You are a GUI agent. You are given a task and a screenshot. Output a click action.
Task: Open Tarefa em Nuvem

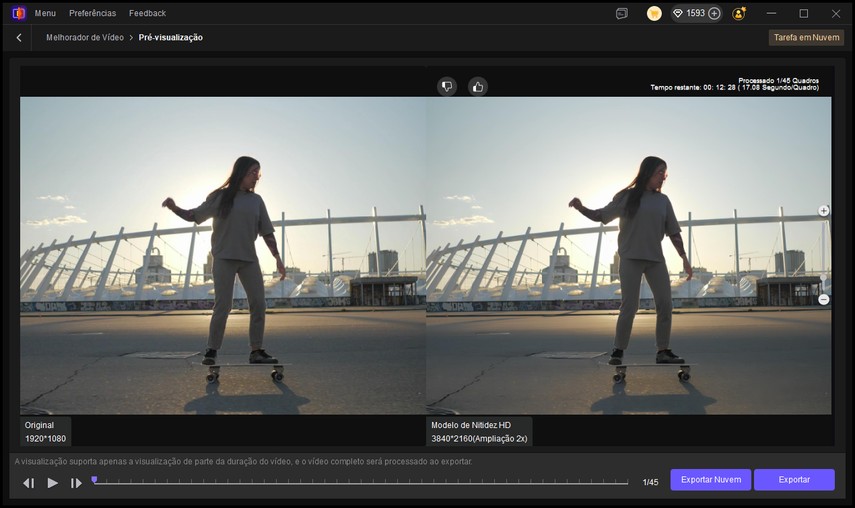pyautogui.click(x=806, y=38)
